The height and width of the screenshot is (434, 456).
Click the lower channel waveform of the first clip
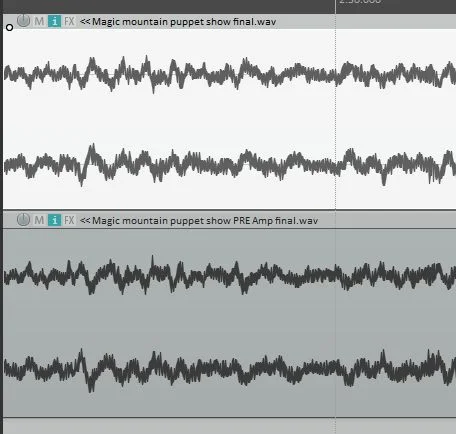pyautogui.click(x=229, y=164)
